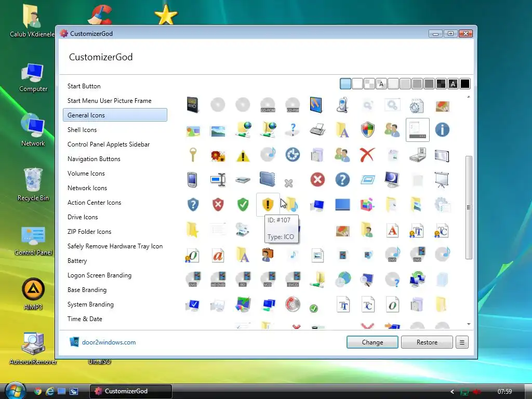
Task: Click the scroll down arrow of icon list
Action: (469, 324)
